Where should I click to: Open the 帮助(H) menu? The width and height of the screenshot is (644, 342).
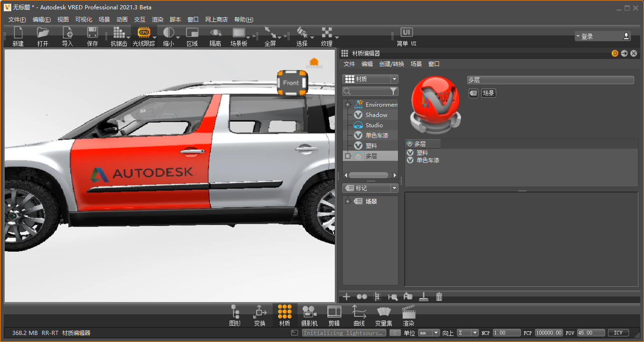click(244, 20)
